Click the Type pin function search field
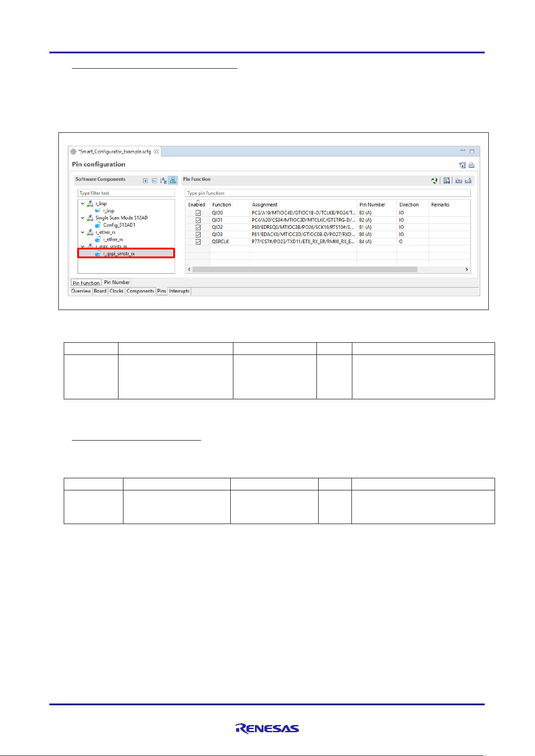 pos(328,193)
